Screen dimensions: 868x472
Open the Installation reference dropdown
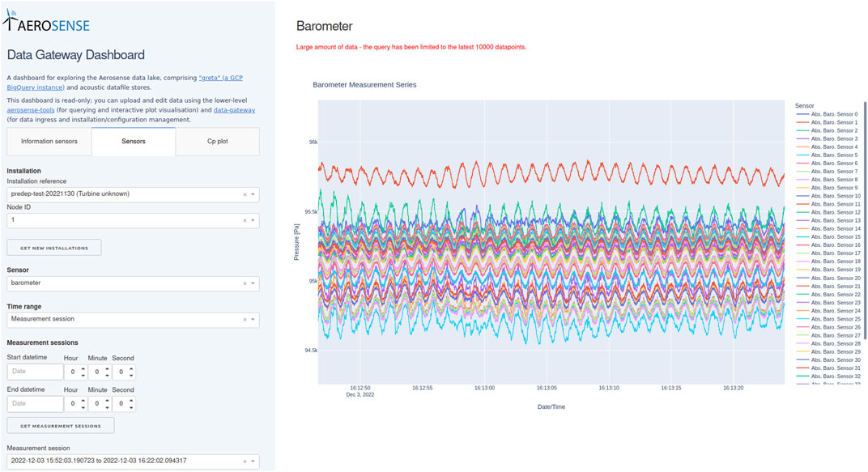(x=253, y=195)
